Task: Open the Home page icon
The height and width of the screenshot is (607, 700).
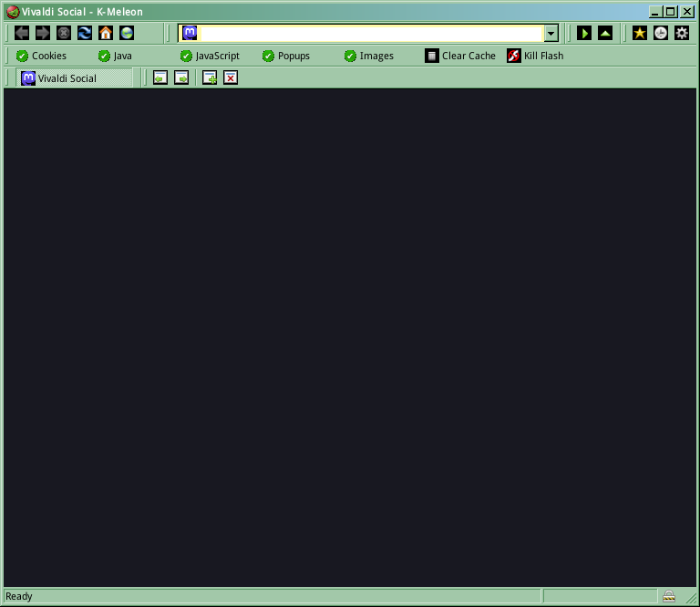Action: click(106, 33)
